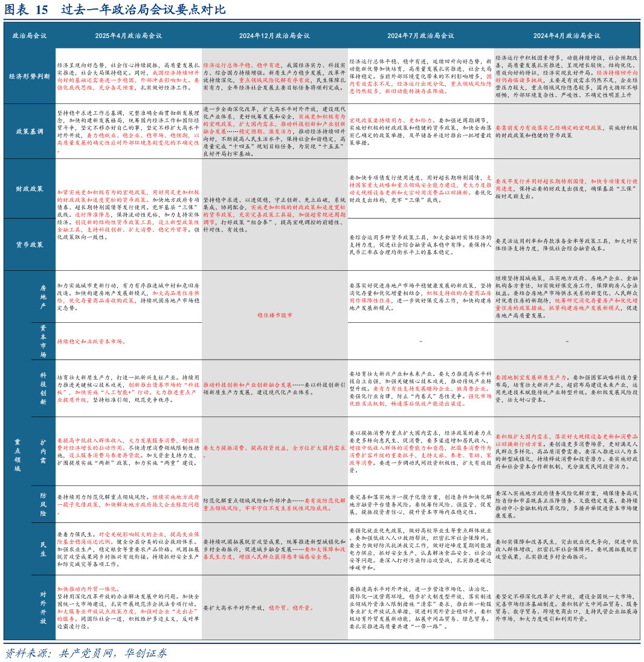Viewport: 644px width, 662px height.
Task: Select the 2024年12月政治局会议 column header
Action: (x=274, y=36)
